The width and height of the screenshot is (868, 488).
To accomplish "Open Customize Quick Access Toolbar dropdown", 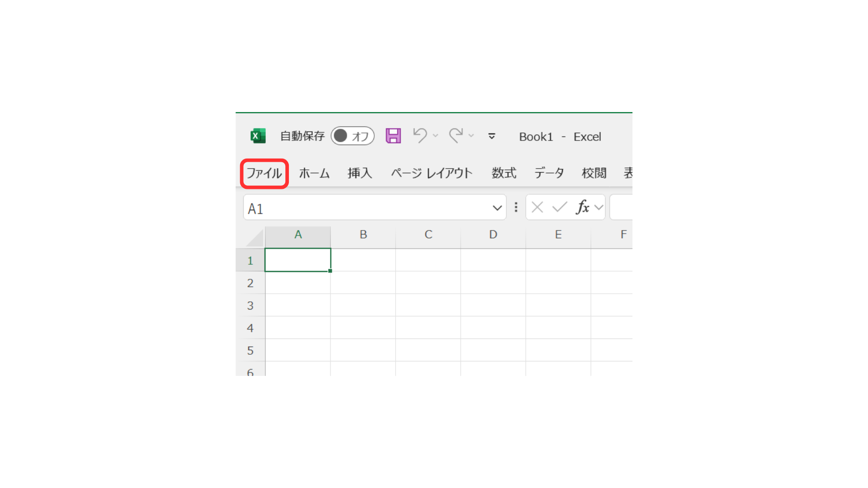I will [492, 136].
